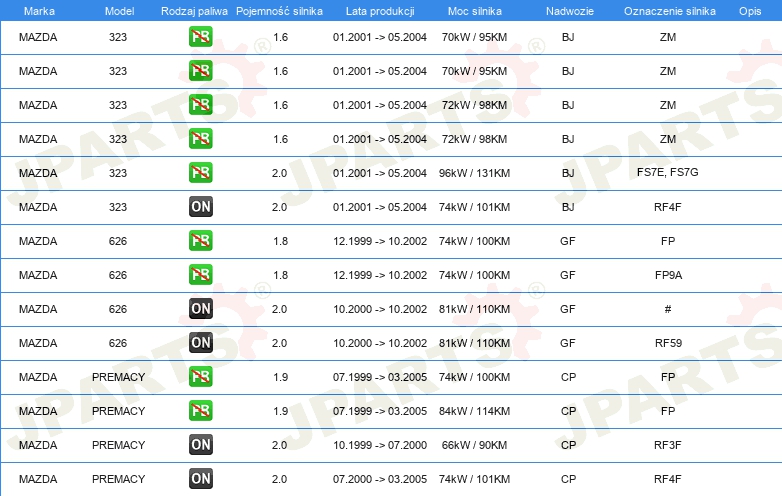Screen dimensions: 782x496
Task: Select the 2.0 capacity cell in the RF59 row
Action: click(279, 343)
